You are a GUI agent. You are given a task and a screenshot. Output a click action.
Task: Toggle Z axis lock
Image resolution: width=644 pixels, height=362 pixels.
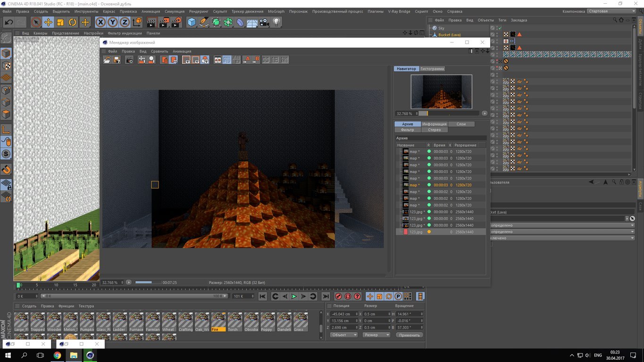point(125,22)
